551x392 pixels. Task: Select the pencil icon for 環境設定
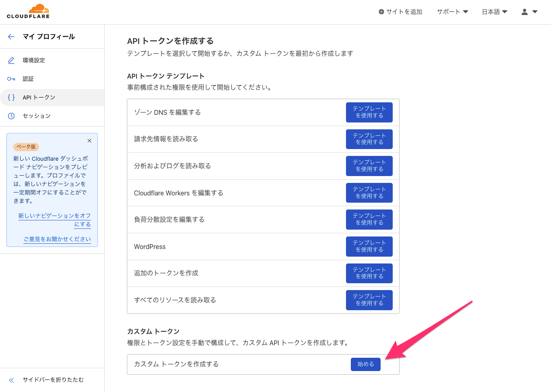tap(11, 60)
